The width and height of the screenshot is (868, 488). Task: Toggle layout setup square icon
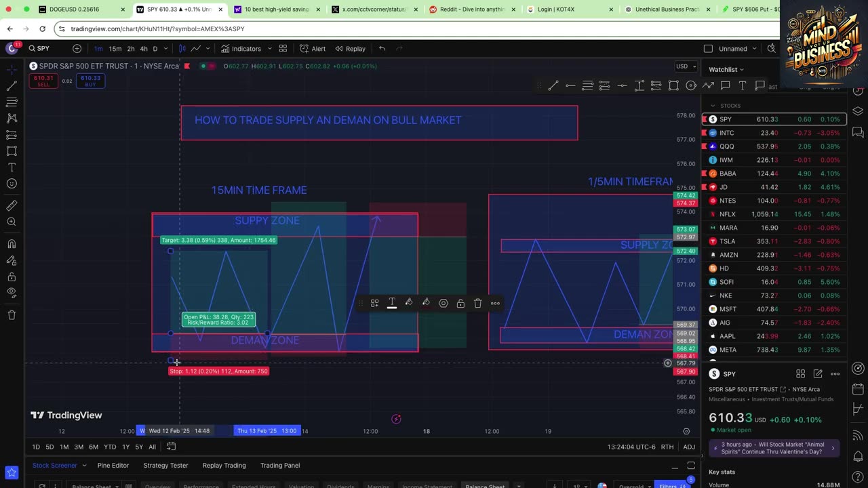[x=708, y=49]
